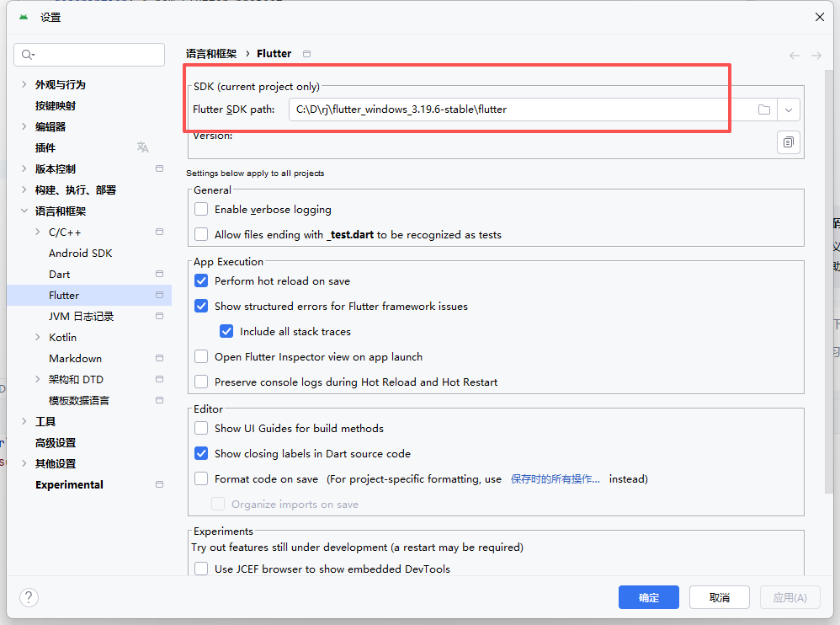The image size is (840, 625).
Task: Click project-level icon beside Flutter breadcrumb
Action: point(306,54)
